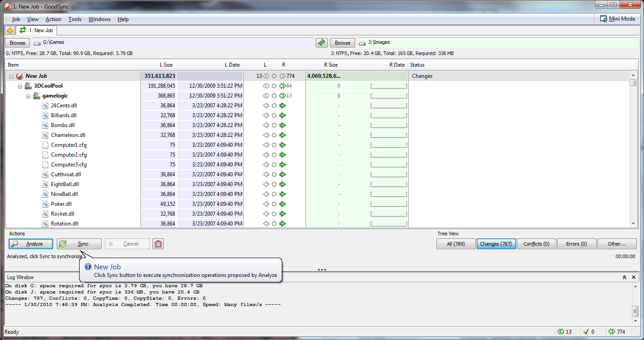Select do-nothing circle on Rotation.dll row
Screen dimensions: 644x340
coord(274,224)
